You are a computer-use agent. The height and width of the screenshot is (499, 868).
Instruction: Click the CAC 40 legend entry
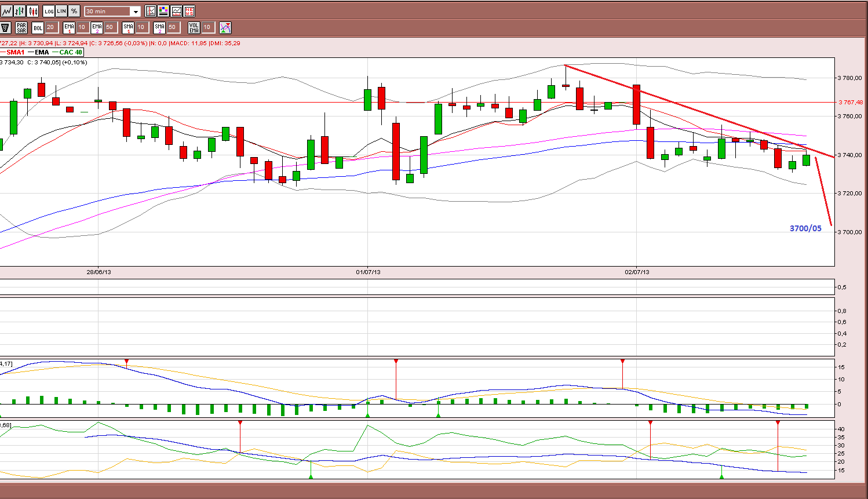coord(67,52)
